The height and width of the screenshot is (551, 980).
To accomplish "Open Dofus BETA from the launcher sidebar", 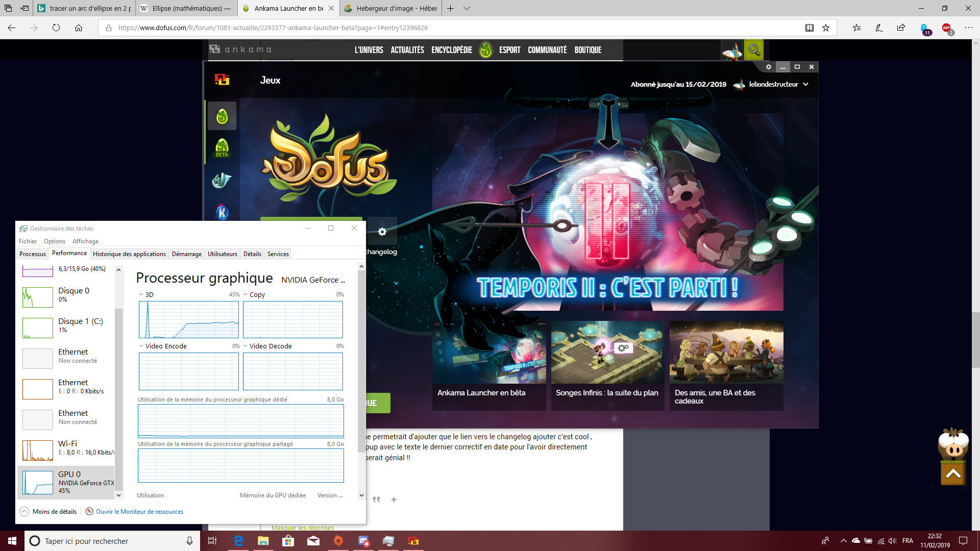I will 222,148.
